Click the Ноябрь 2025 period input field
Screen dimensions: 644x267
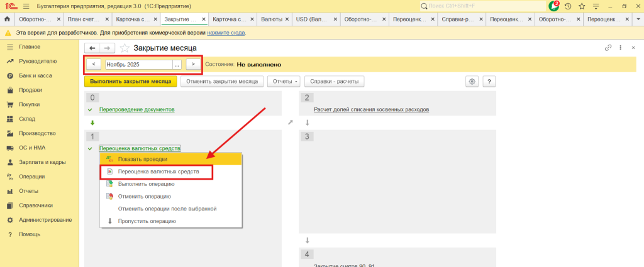point(139,64)
